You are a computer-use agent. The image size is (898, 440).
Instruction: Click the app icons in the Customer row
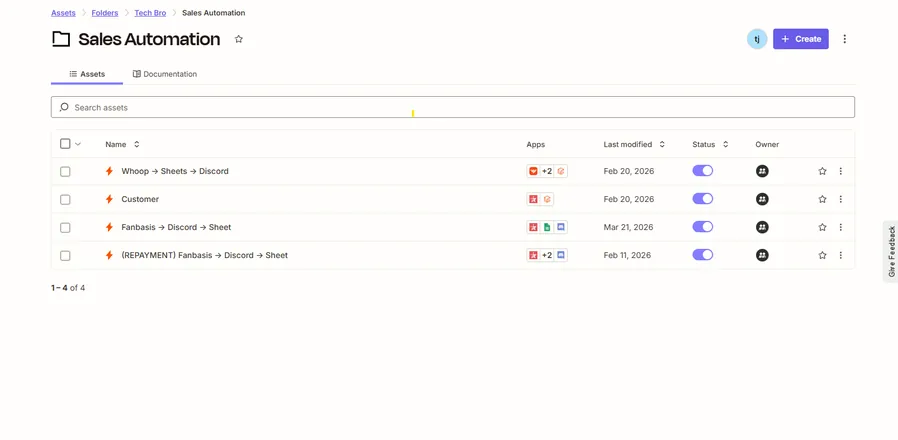tap(540, 199)
